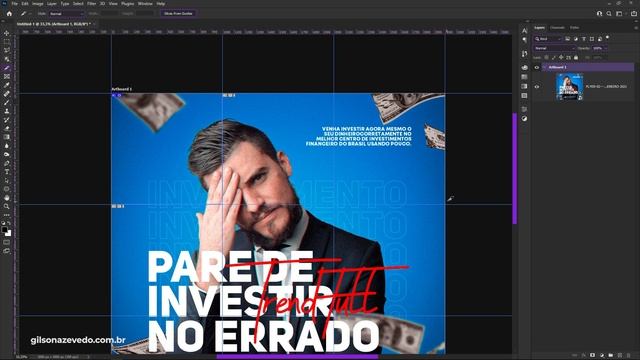
Task: Select the Pen tool
Action: 7,163
